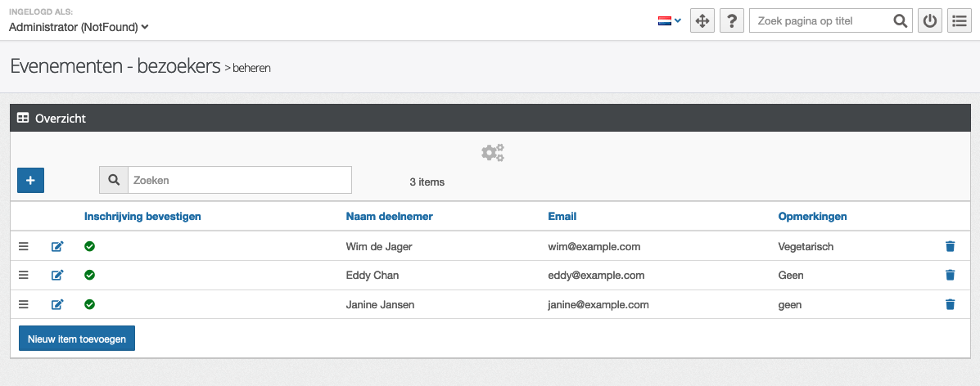Open the language flag dropdown
Screen dimensions: 980x386
(669, 21)
